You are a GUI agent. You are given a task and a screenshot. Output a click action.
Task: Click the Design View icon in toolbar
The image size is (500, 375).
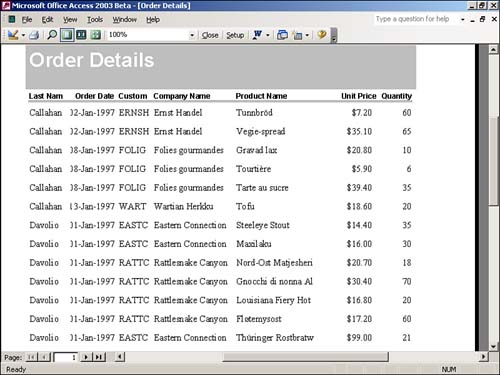pos(13,35)
